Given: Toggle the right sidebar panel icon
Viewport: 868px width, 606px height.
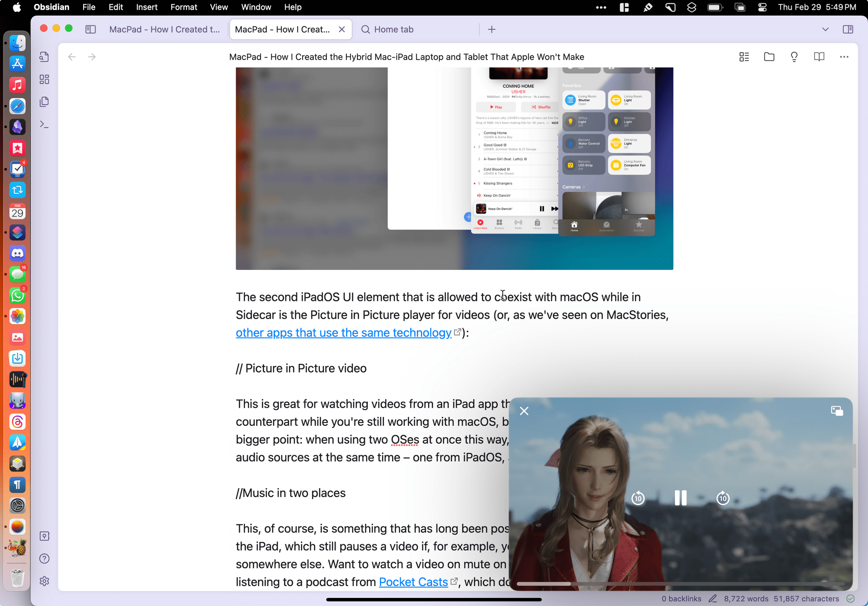Looking at the screenshot, I should 848,29.
